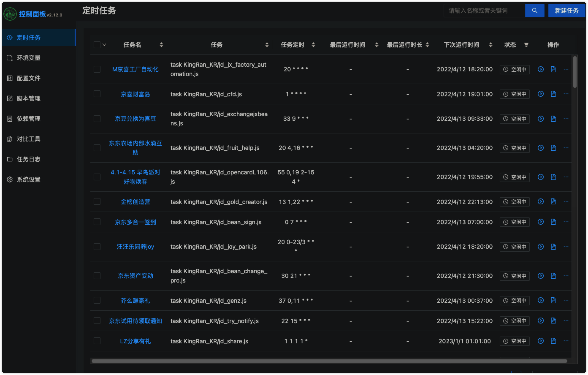
Task: Toggle checkbox for M京喜工厂自动化 task
Action: point(96,69)
